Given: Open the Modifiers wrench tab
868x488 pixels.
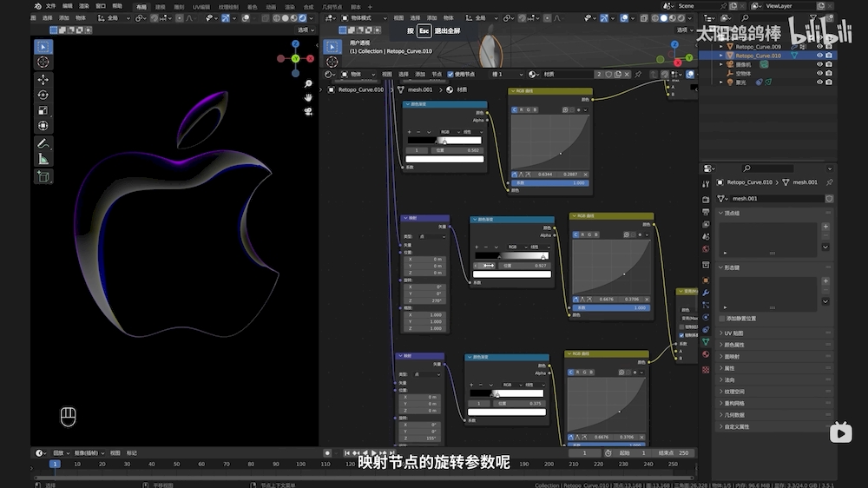Looking at the screenshot, I should click(x=706, y=293).
